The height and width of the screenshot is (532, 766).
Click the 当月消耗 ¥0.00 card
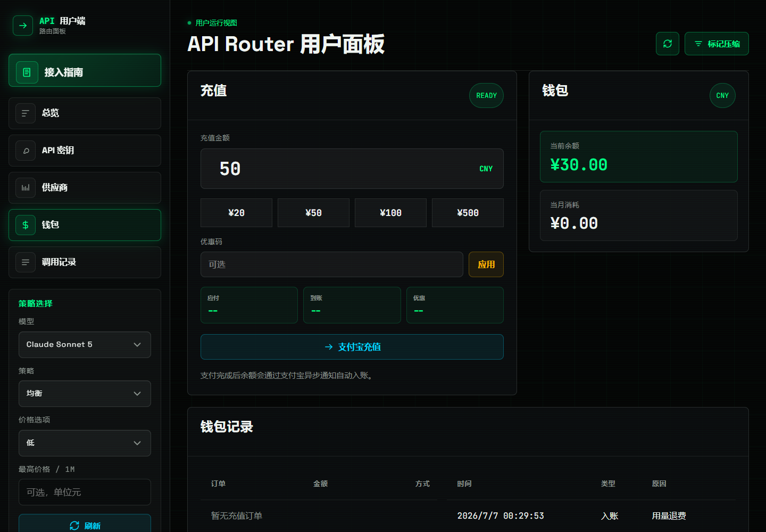coord(639,215)
